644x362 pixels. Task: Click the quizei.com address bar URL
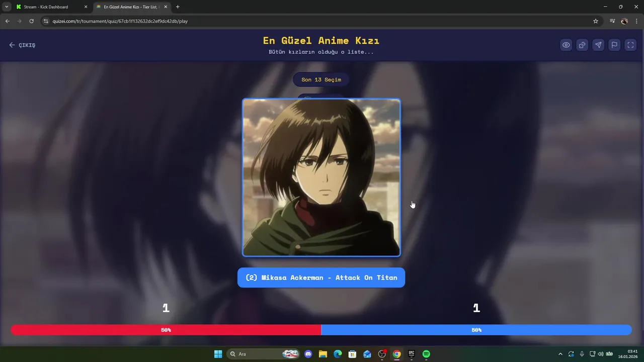120,21
